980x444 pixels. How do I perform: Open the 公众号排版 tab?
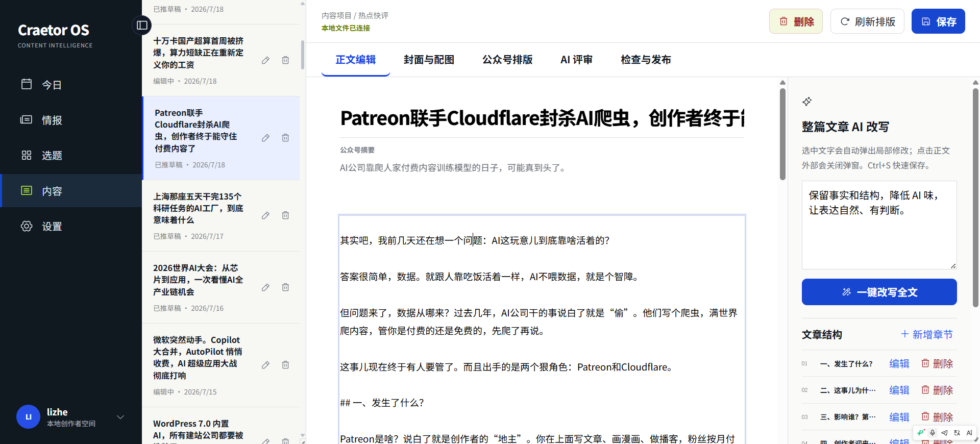tap(507, 60)
